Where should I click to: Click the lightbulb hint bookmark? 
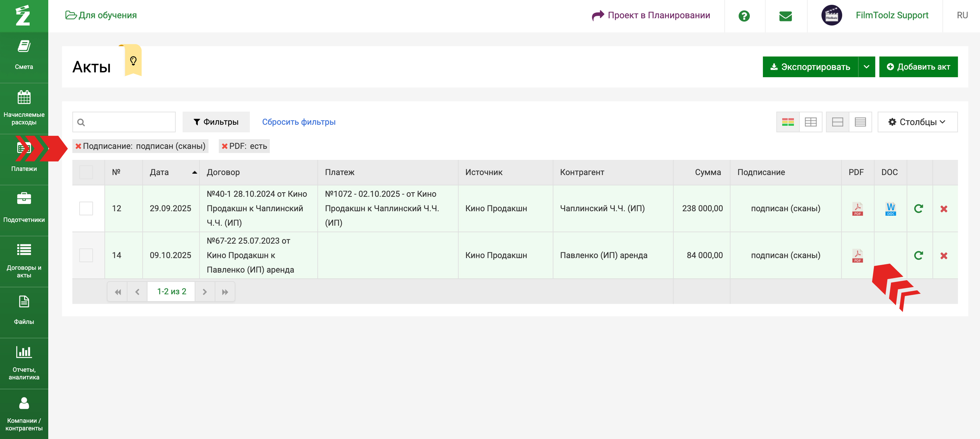(x=133, y=61)
